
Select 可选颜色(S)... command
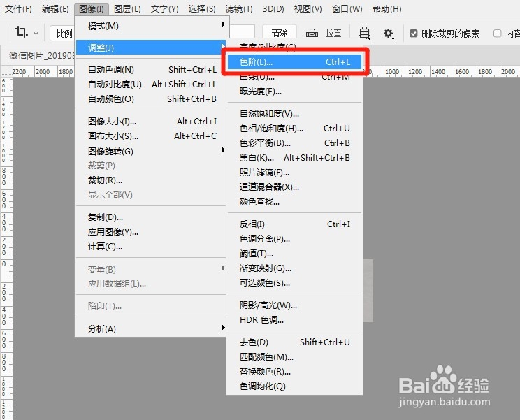coord(294,283)
